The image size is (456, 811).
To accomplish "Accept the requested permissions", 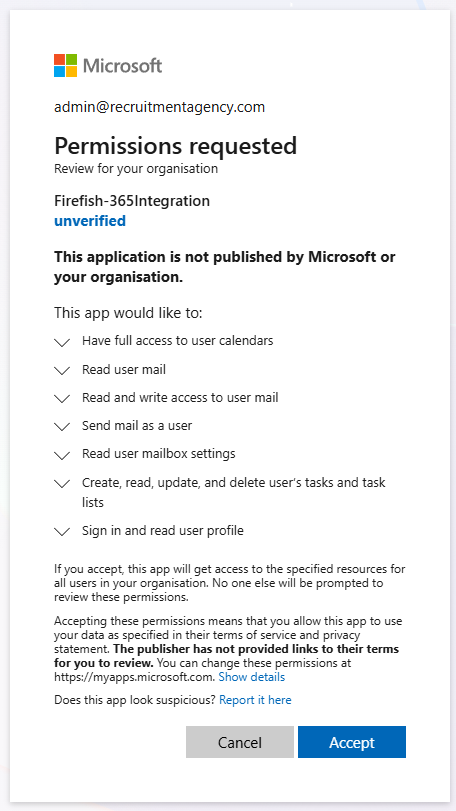I will point(352,742).
